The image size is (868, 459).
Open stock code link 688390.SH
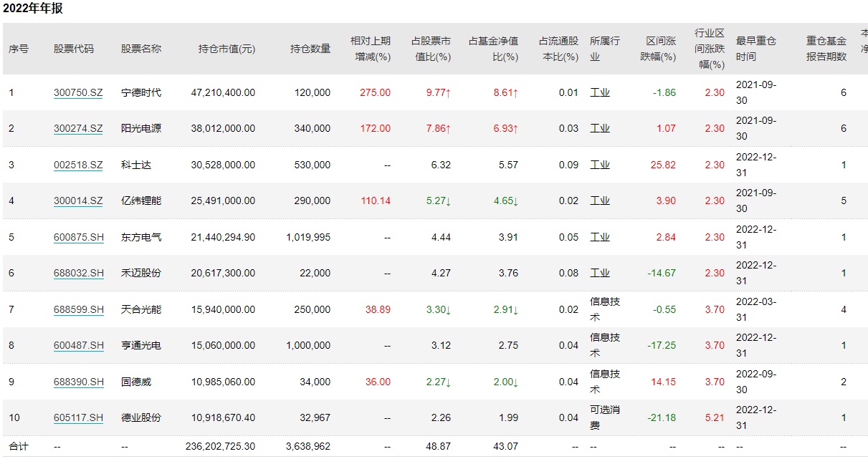pos(78,382)
